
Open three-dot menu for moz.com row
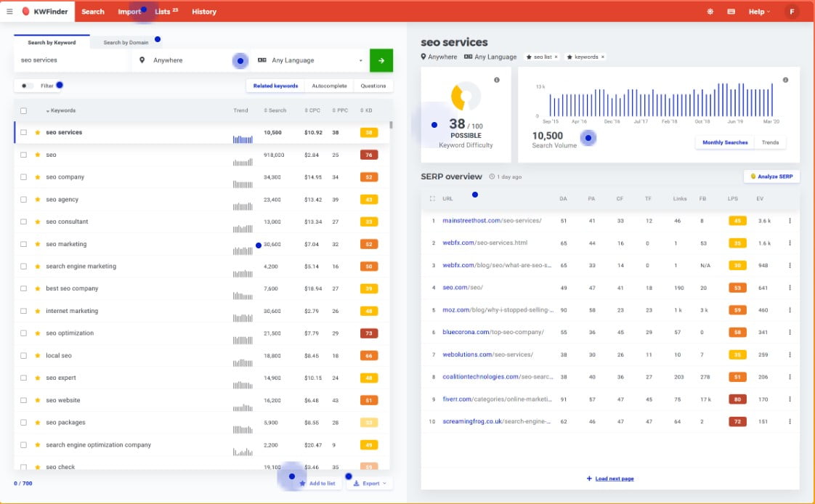790,309
